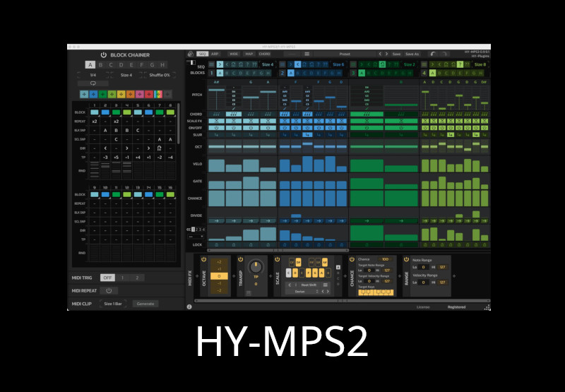
Task: Open the WIDE view tab
Action: tap(234, 54)
